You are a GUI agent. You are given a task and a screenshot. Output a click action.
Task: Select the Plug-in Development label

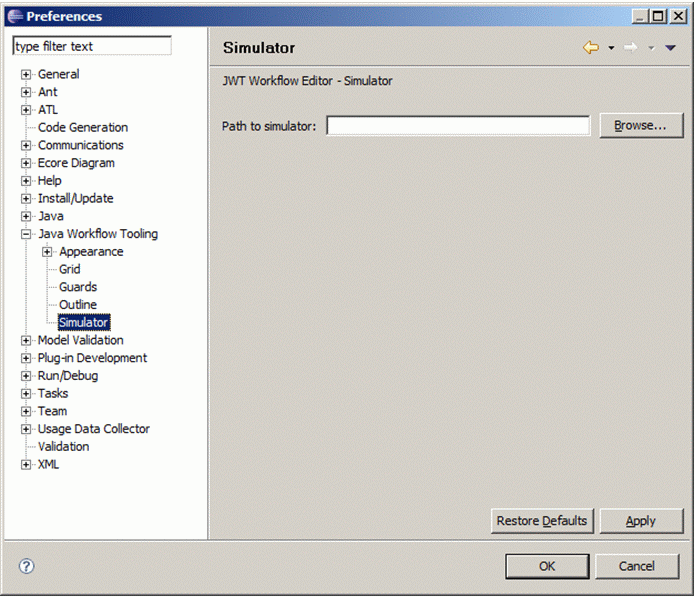point(92,358)
